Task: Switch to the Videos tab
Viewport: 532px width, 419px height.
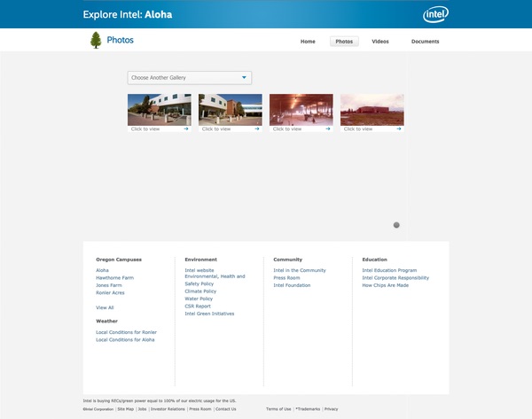Action: (x=380, y=42)
